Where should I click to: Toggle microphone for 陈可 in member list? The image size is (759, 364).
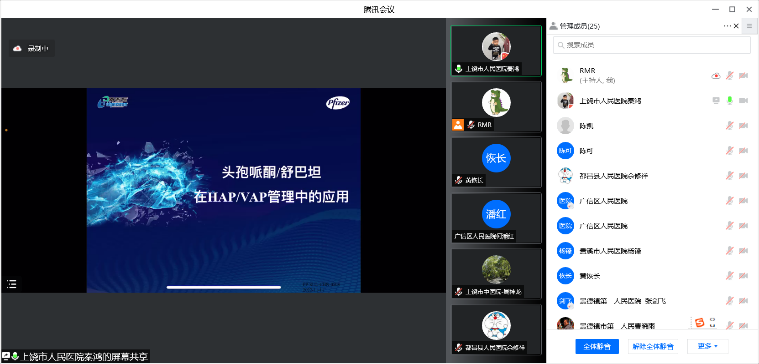pyautogui.click(x=729, y=151)
